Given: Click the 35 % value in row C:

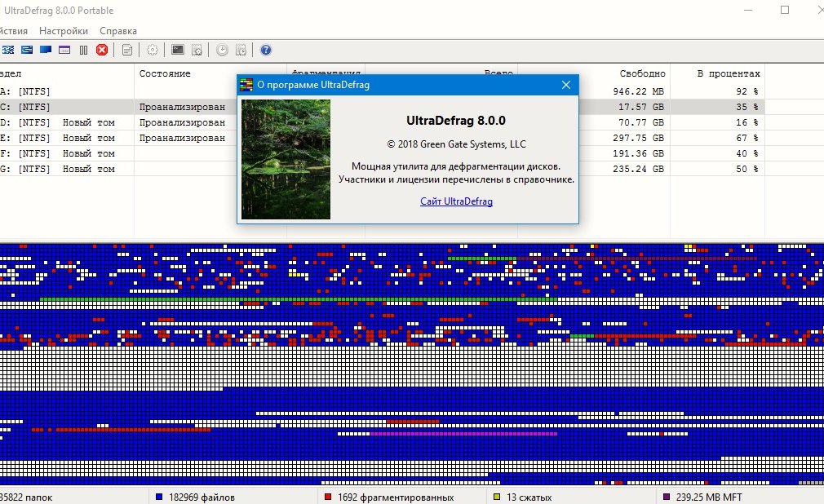Looking at the screenshot, I should pos(747,107).
